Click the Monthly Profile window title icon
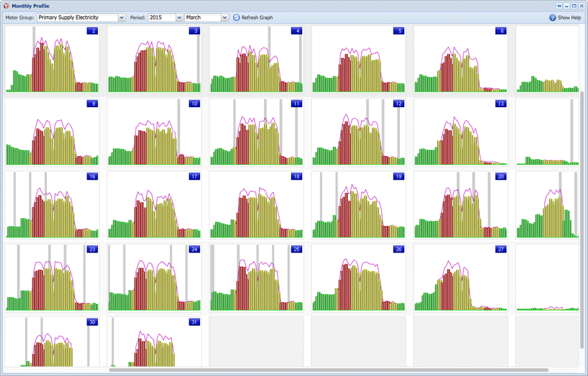The height and width of the screenshot is (376, 588). pyautogui.click(x=6, y=6)
